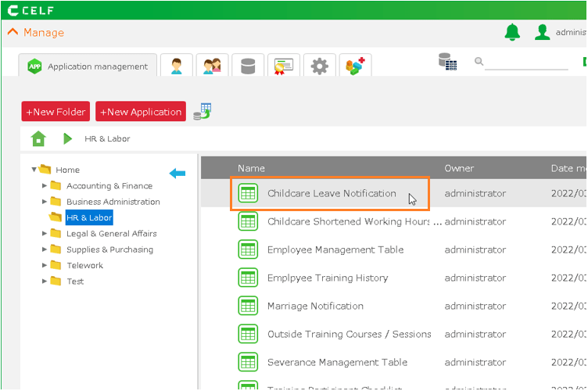Switch to the Application management tab
588x391 pixels.
tap(88, 66)
